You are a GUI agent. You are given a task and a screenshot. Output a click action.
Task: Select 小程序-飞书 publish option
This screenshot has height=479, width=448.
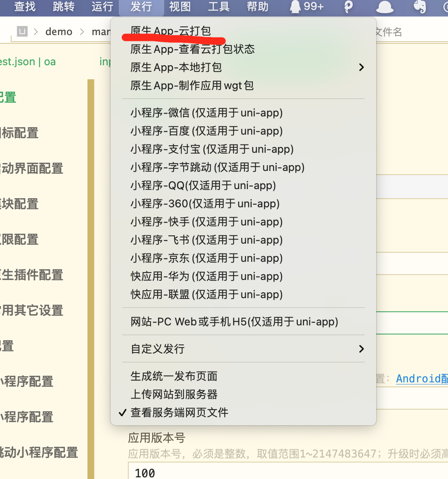click(x=243, y=240)
